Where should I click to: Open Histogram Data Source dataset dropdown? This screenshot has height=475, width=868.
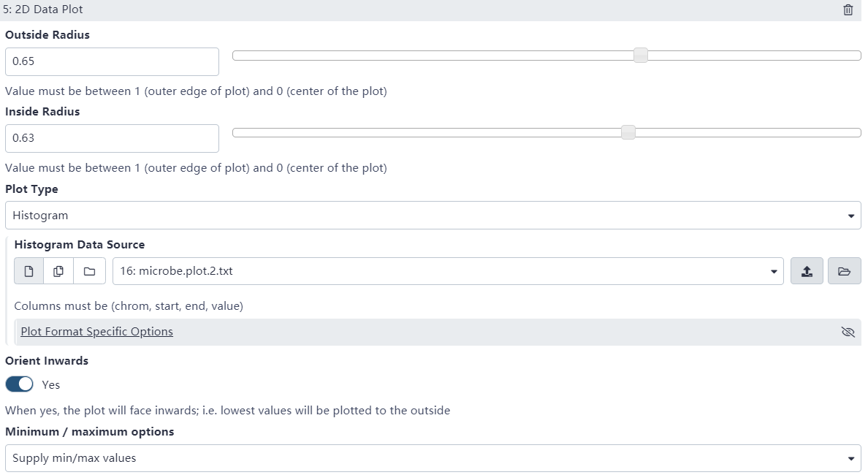point(447,271)
